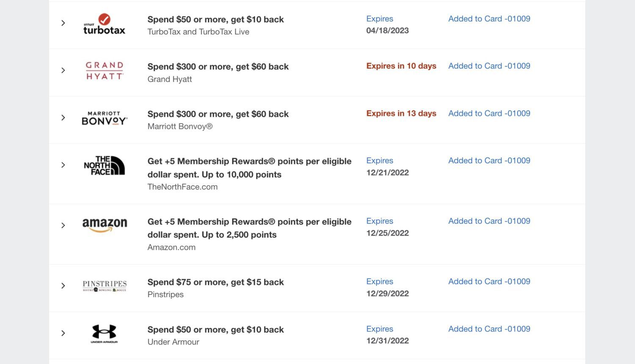The image size is (635, 364).
Task: Click the Expires in 13 days text
Action: pos(401,113)
